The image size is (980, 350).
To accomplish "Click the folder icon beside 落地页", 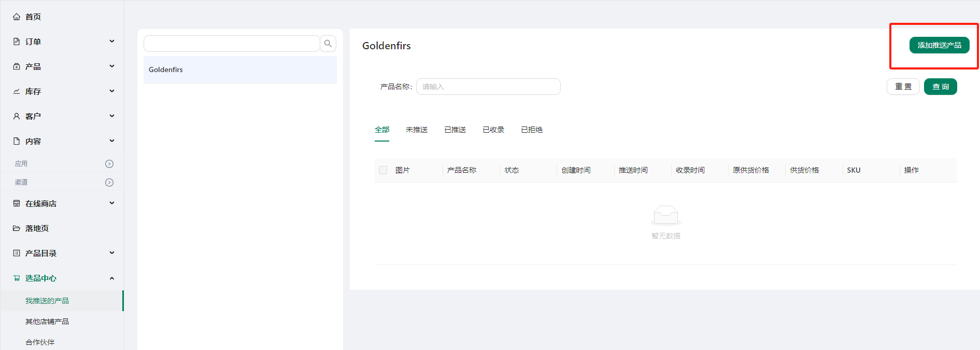I will [x=17, y=228].
